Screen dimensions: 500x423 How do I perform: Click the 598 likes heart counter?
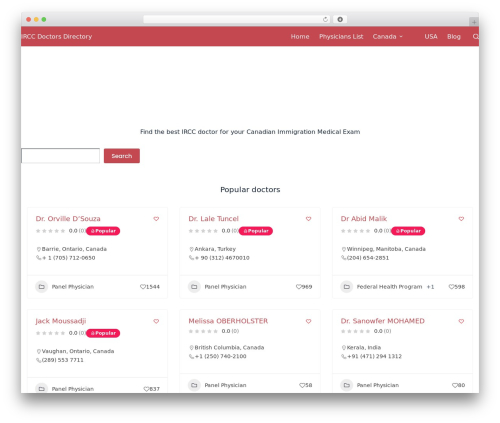click(457, 287)
